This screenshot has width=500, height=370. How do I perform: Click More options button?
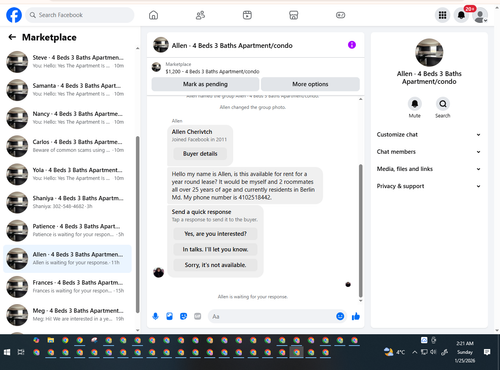(x=310, y=84)
